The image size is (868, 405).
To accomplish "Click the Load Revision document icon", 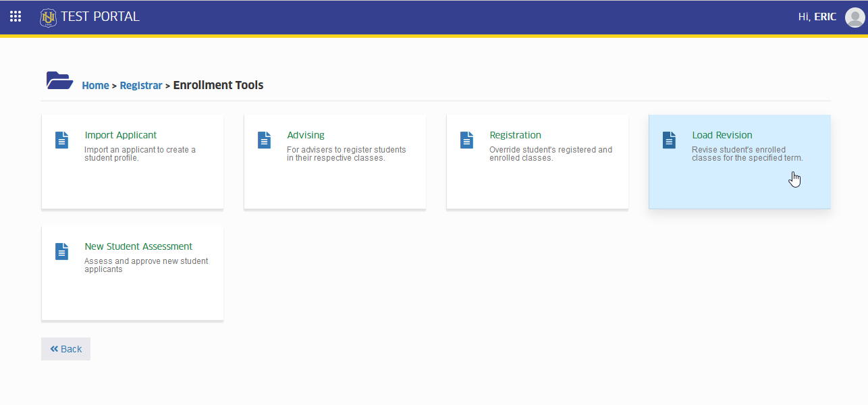I will click(x=669, y=140).
